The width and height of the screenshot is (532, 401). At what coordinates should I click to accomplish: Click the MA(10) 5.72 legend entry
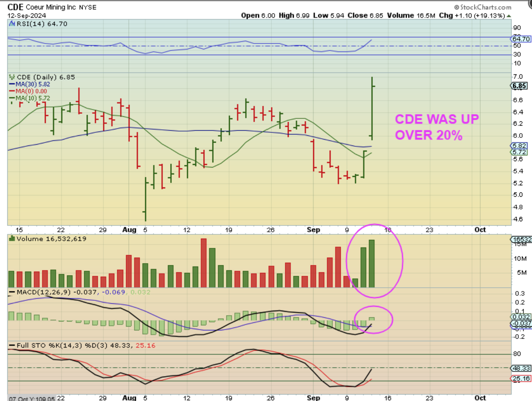33,98
